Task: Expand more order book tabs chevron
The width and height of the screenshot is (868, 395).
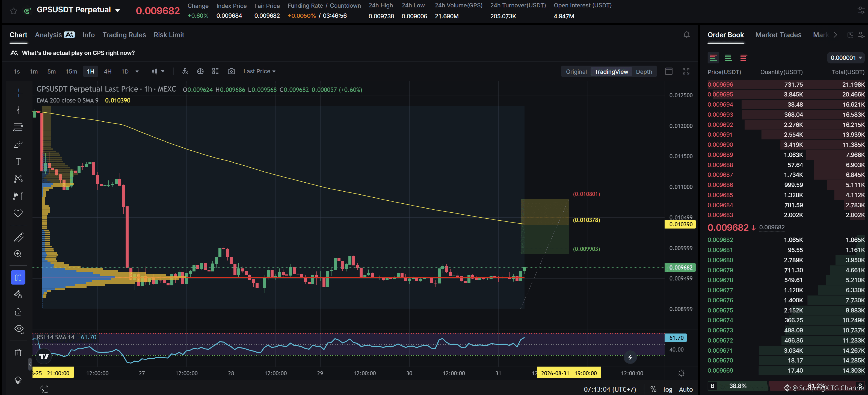Action: click(835, 35)
